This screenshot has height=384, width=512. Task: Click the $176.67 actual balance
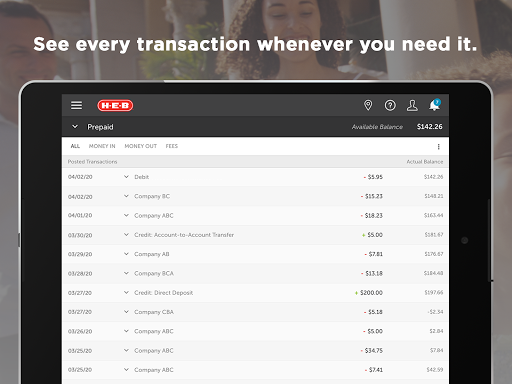click(x=434, y=254)
